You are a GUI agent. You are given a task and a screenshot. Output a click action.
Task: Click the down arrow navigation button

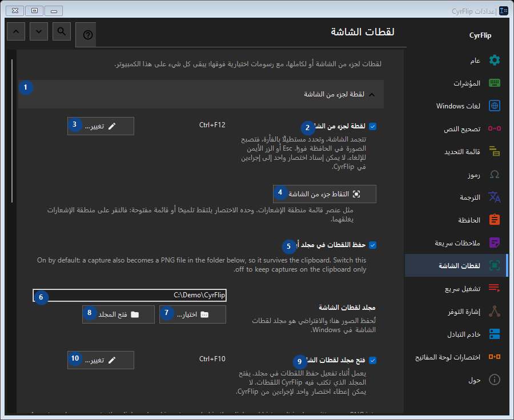tap(39, 31)
